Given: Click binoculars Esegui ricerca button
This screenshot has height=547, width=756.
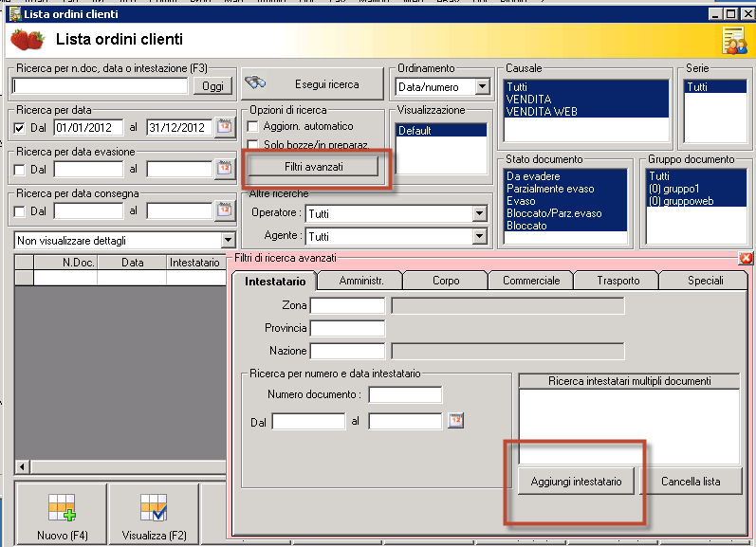Looking at the screenshot, I should (x=312, y=84).
